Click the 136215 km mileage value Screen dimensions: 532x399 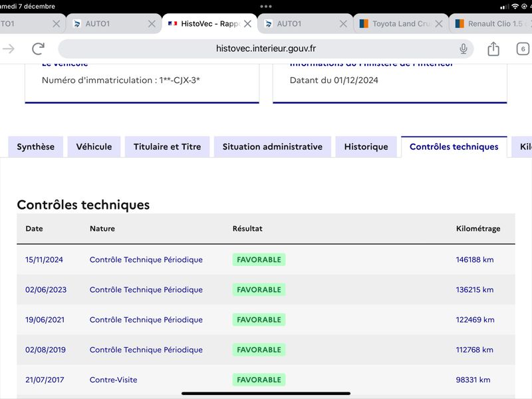tap(475, 290)
